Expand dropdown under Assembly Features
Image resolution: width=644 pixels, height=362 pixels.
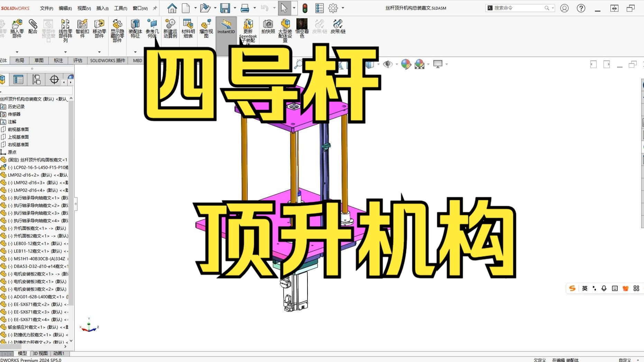pos(135,52)
